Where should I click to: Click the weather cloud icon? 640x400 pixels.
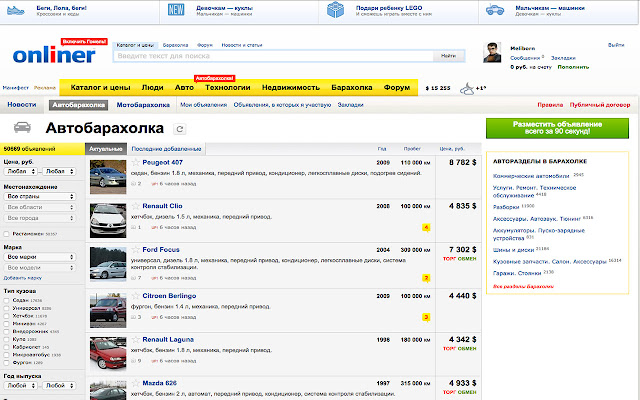tap(467, 89)
